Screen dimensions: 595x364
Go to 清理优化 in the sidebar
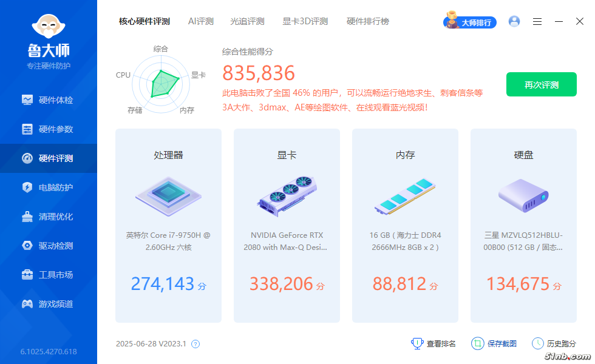pos(49,217)
